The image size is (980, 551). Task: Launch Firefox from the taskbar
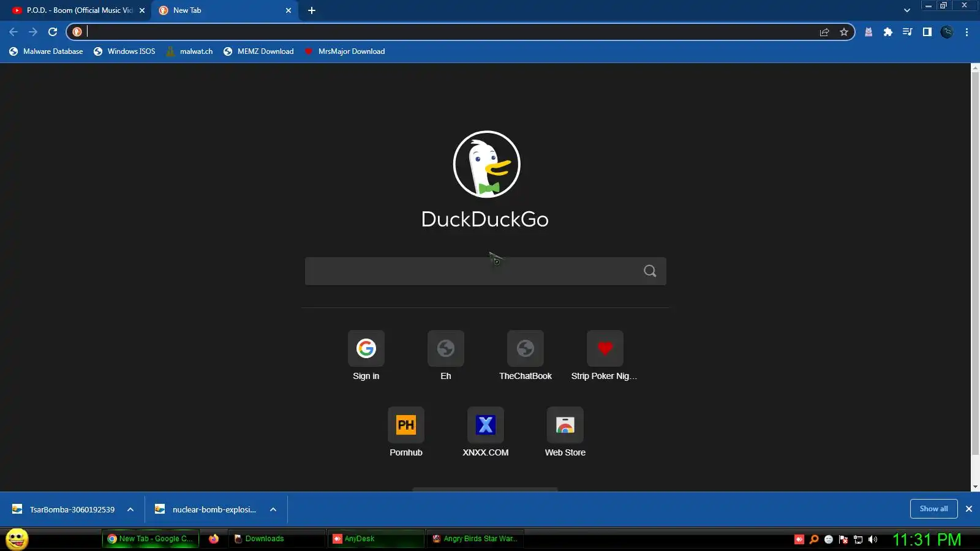[x=214, y=539]
